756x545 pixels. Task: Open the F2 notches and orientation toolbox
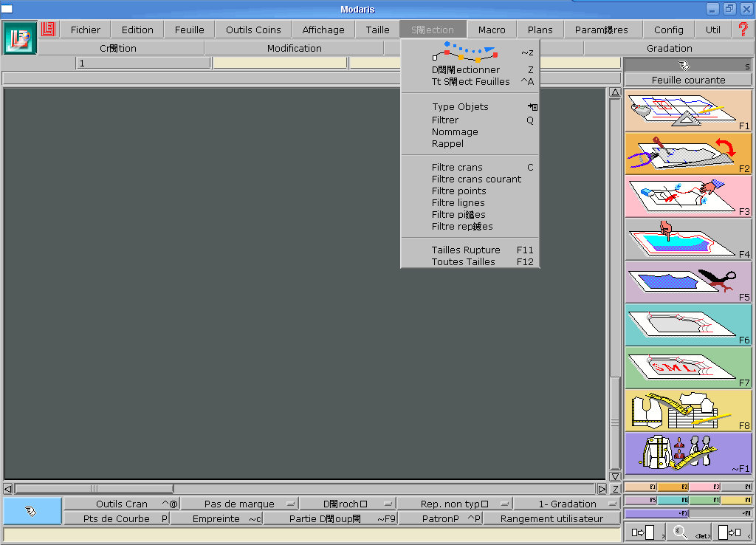click(x=688, y=154)
